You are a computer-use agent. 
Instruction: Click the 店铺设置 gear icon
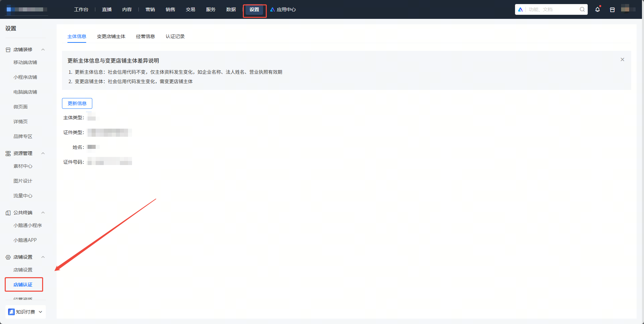pyautogui.click(x=8, y=257)
